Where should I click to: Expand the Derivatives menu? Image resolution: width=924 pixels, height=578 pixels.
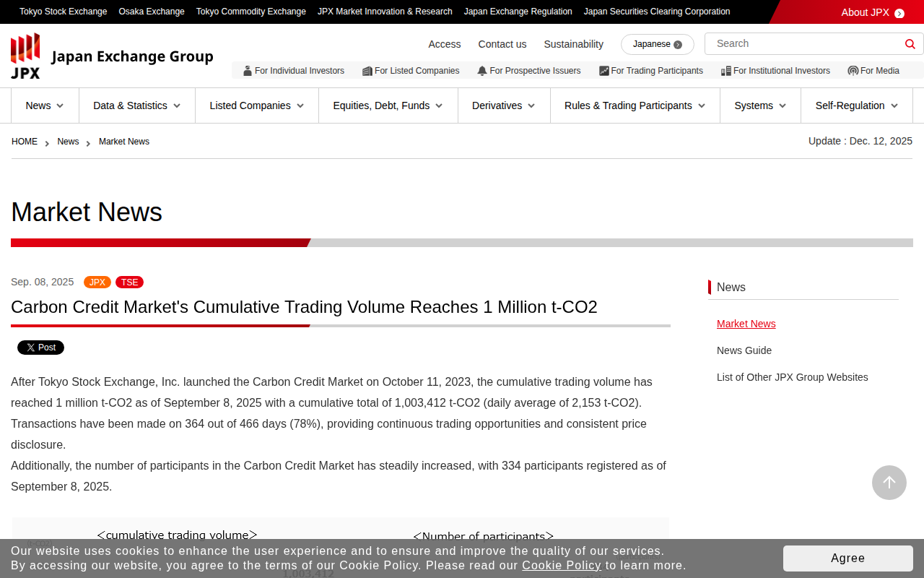(x=504, y=105)
